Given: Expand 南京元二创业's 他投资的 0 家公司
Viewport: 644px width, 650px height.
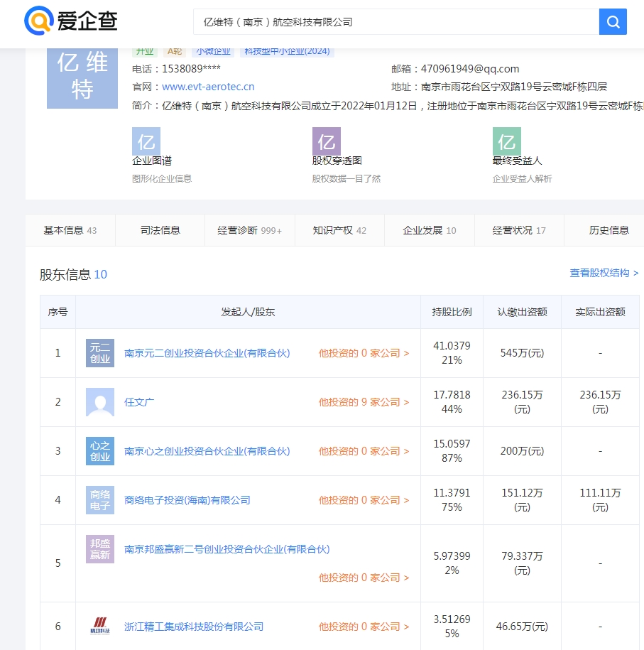Looking at the screenshot, I should 364,353.
